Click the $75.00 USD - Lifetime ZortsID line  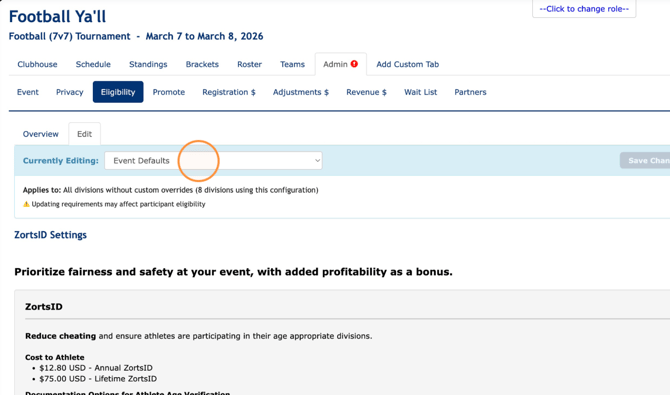(x=98, y=379)
